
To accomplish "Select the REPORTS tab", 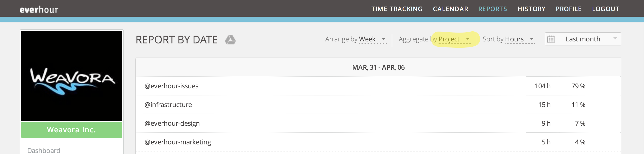I will [x=493, y=9].
